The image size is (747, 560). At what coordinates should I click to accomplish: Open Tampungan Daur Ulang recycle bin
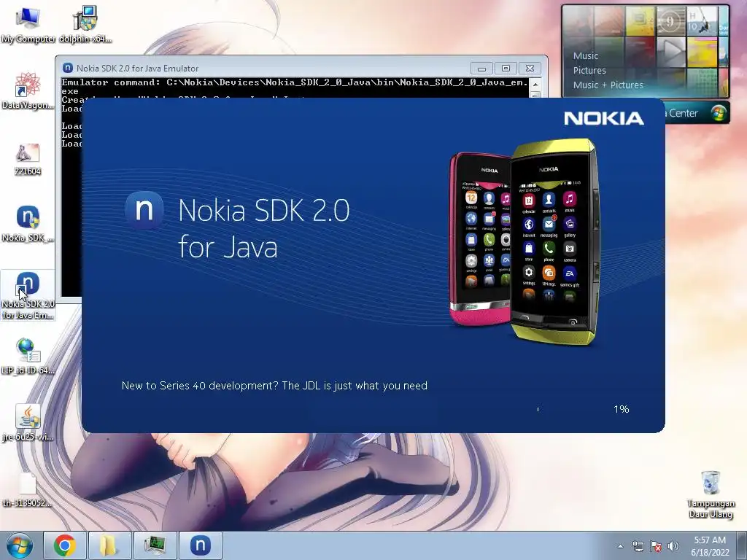tap(711, 494)
